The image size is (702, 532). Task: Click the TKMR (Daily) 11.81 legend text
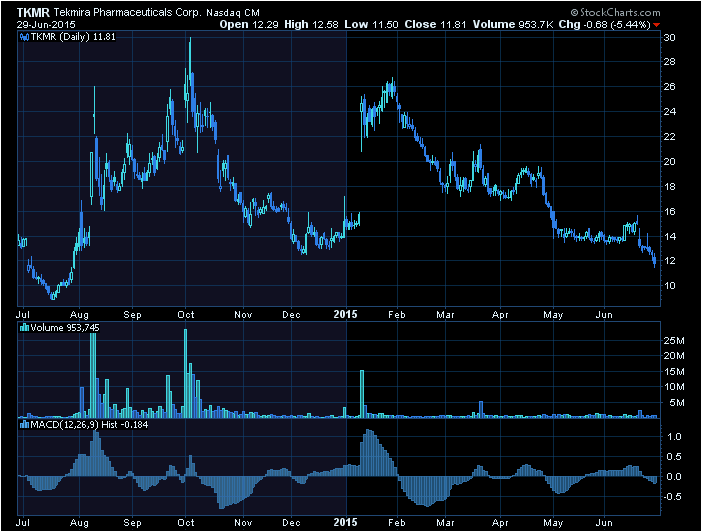click(x=73, y=37)
